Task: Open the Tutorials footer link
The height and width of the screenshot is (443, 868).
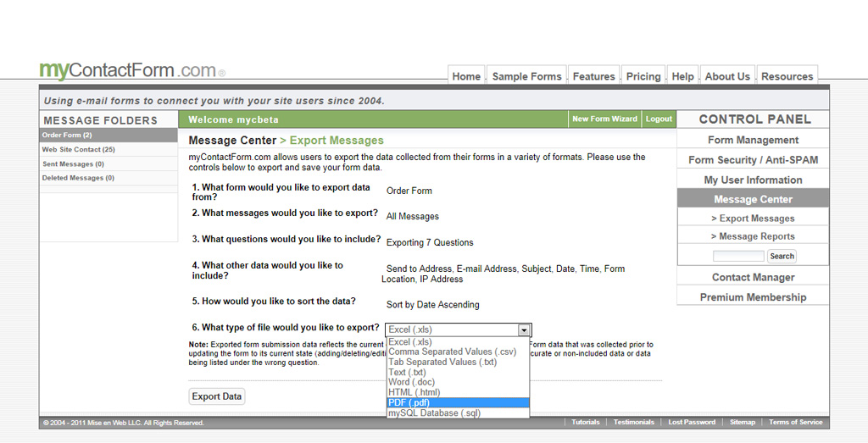Action: (x=585, y=422)
